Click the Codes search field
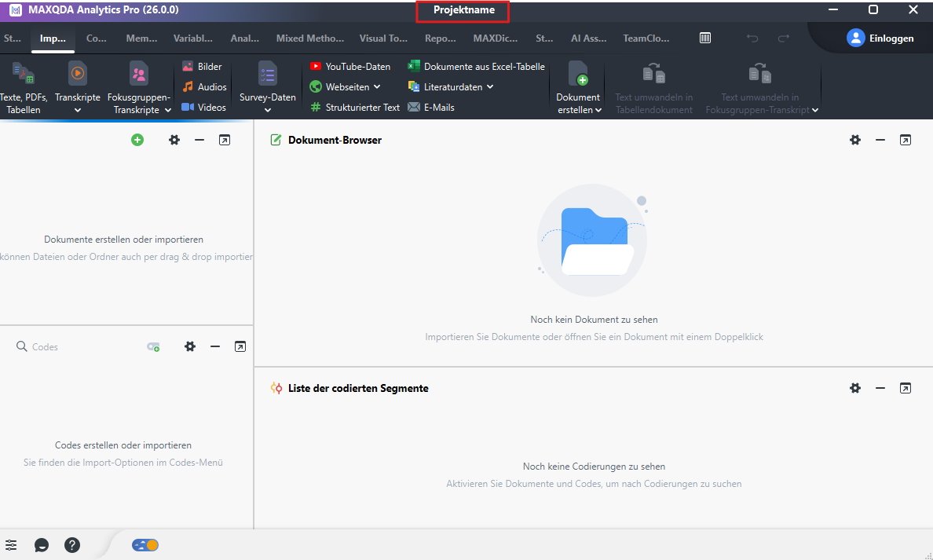The height and width of the screenshot is (560, 933). (x=77, y=346)
